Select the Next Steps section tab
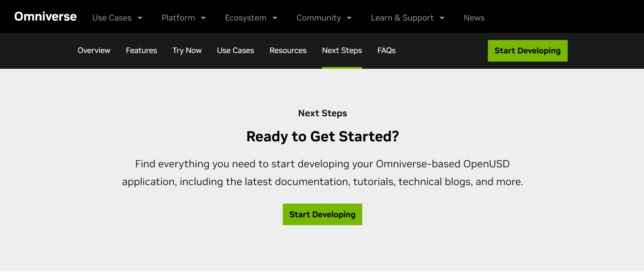The width and height of the screenshot is (644, 272). click(x=342, y=51)
